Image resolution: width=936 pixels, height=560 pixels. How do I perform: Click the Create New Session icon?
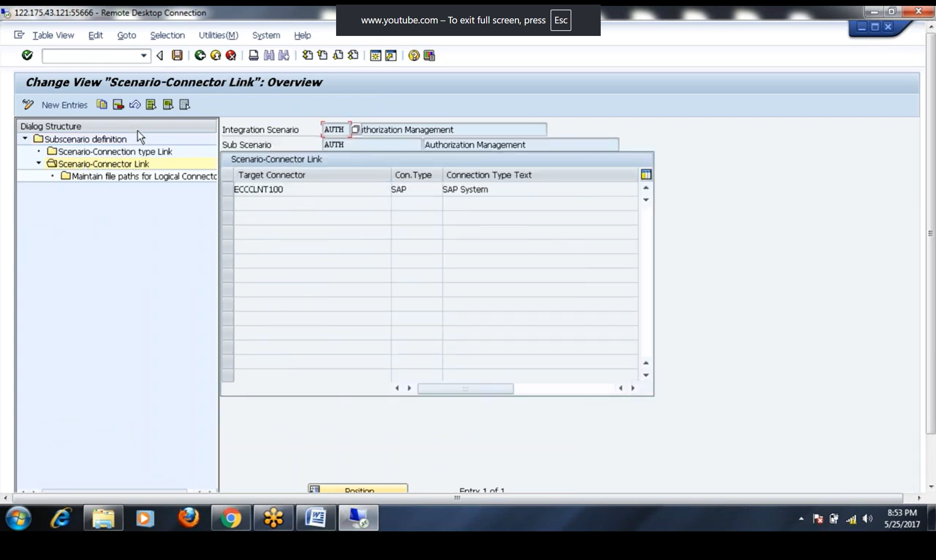tap(375, 55)
